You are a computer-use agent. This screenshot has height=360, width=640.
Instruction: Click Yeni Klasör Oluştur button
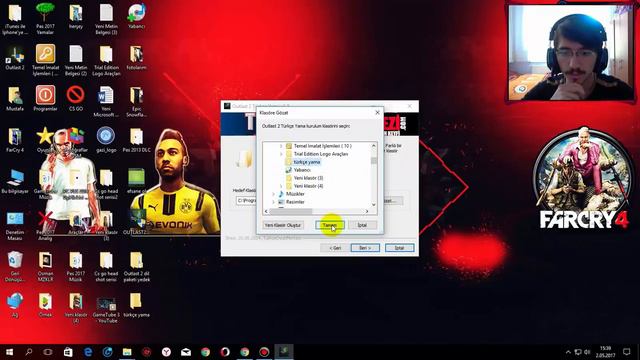282,225
